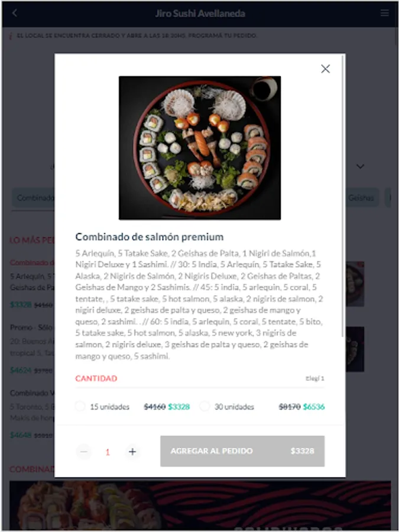Click AGREGAR AL PEDIDO button
The image size is (399, 532).
242,451
